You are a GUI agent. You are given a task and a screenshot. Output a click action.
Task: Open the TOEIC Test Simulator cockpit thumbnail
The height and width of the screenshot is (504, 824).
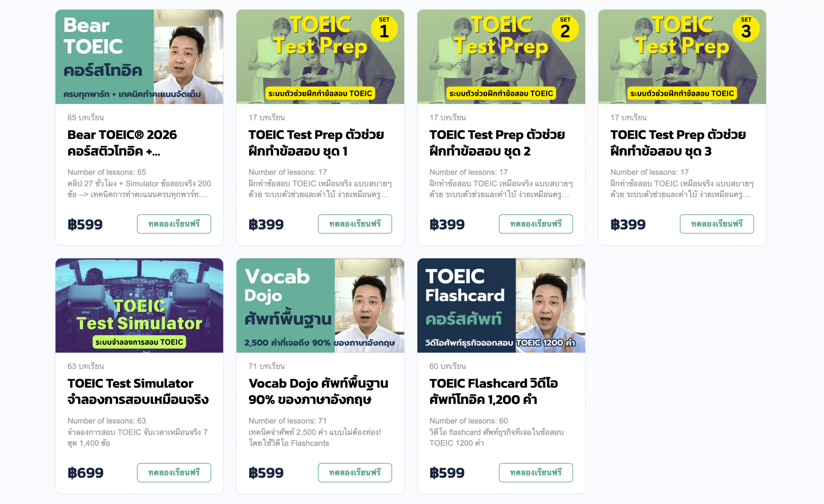coord(139,305)
